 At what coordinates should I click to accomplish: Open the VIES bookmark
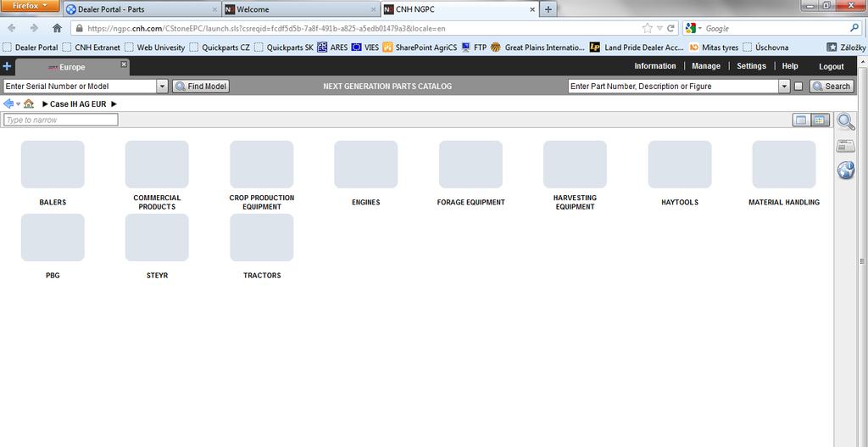tap(365, 47)
